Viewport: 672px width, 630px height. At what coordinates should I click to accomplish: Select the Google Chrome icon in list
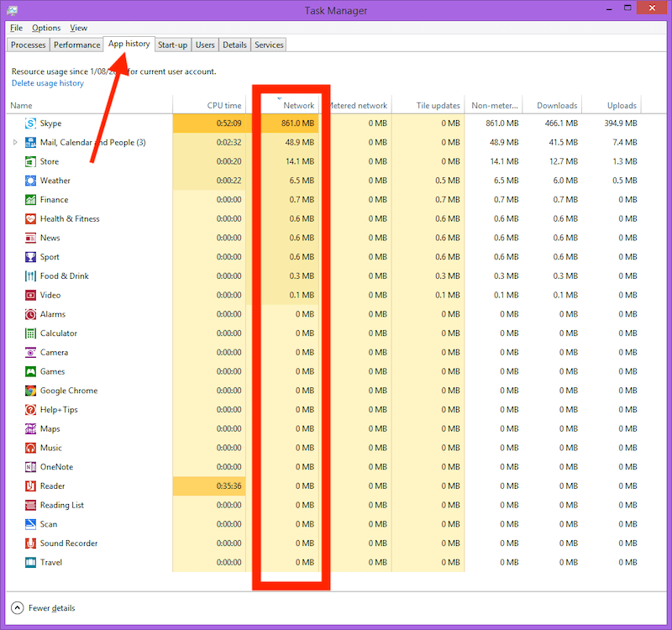tap(31, 391)
